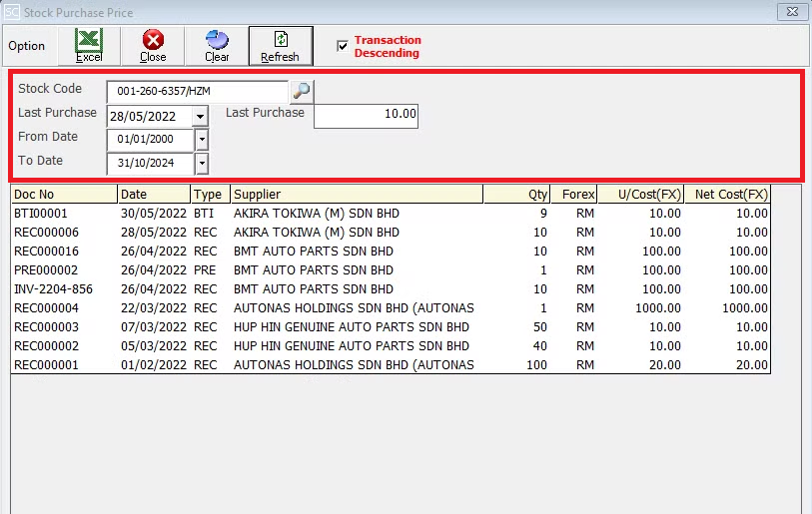Image resolution: width=812 pixels, height=514 pixels.
Task: Click the Stock Code input field
Action: click(198, 91)
